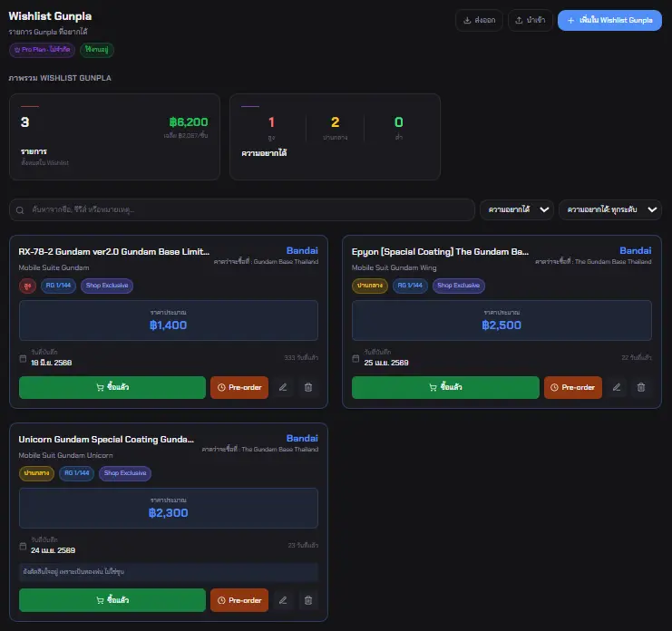Set Epyon Special Coating to Pre-order
672x631 pixels.
(573, 388)
